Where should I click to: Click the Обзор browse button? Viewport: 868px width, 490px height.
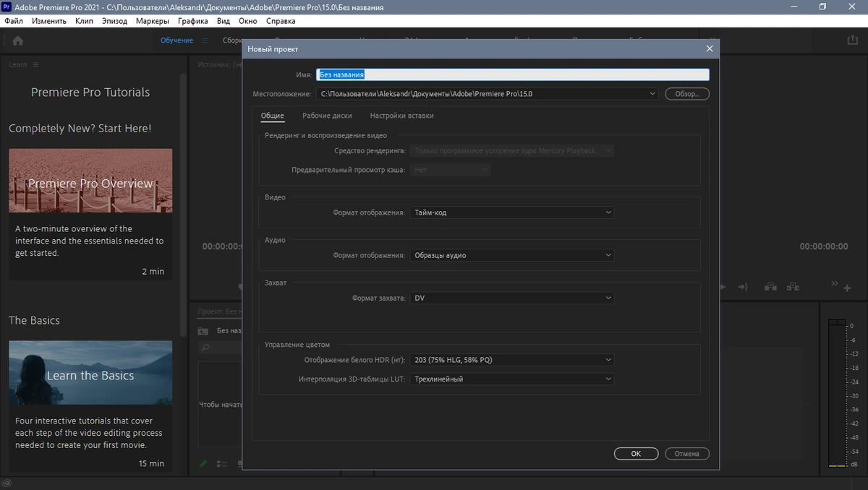687,94
